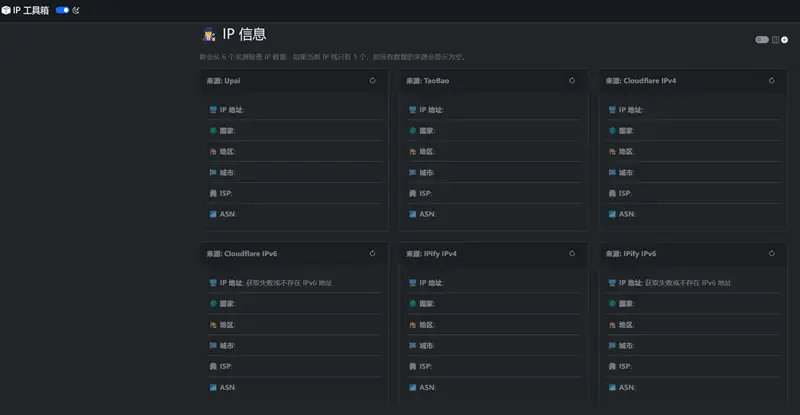This screenshot has height=415, width=800.
Task: Click the 来源: Upai card header
Action: pos(224,81)
